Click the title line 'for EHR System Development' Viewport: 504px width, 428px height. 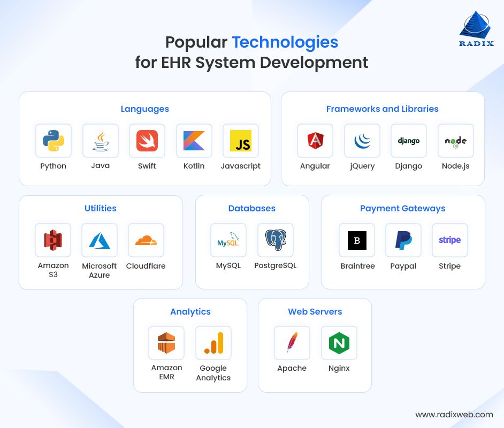click(x=251, y=63)
